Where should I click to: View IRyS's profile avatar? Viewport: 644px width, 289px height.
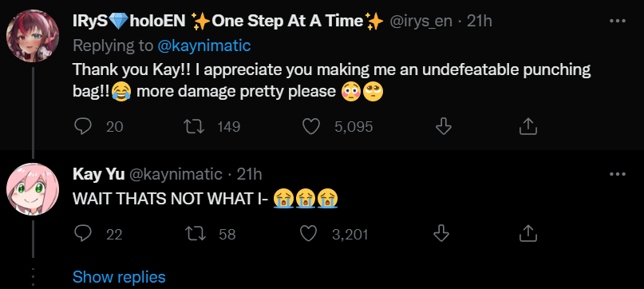[33, 36]
